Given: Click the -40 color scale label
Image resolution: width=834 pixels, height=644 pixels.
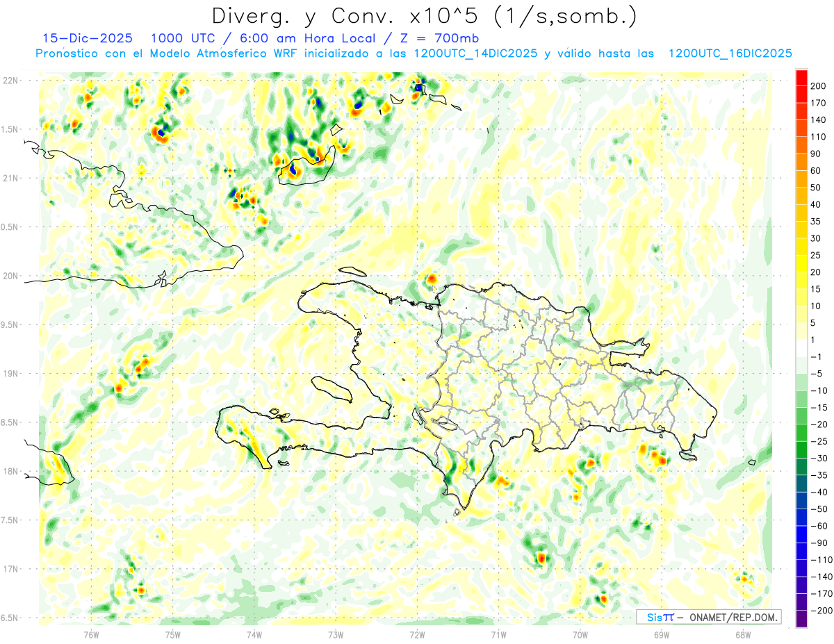Looking at the screenshot, I should [x=819, y=493].
